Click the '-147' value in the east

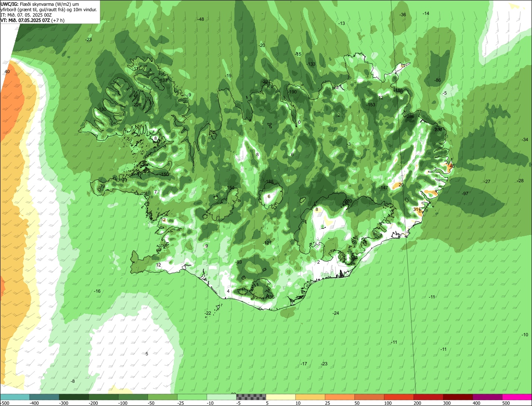click(x=384, y=188)
